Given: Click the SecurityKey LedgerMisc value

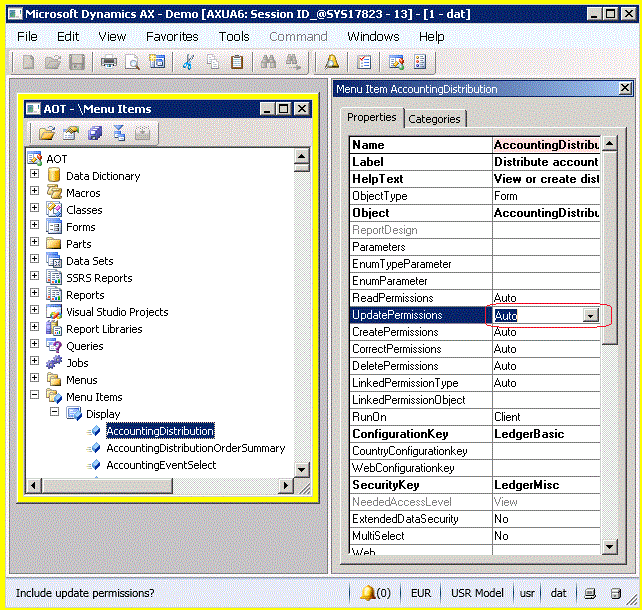Looking at the screenshot, I should pos(546,485).
